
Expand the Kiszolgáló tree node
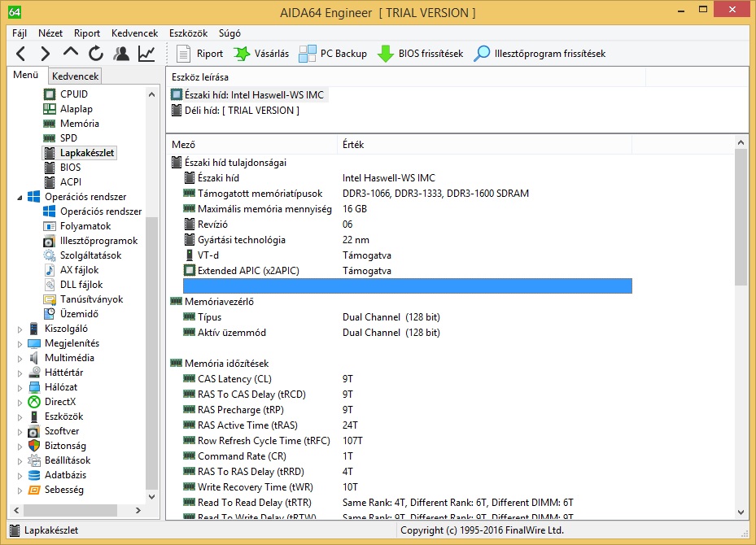click(20, 329)
